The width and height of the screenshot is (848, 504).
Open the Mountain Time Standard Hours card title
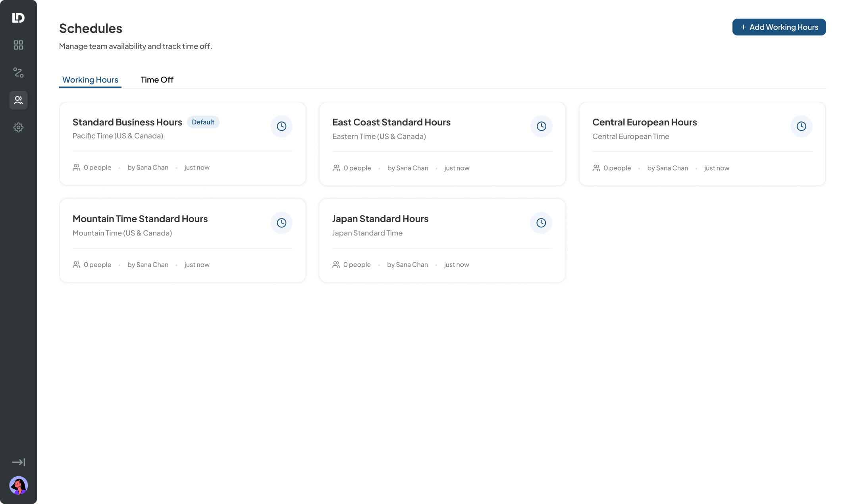click(140, 219)
